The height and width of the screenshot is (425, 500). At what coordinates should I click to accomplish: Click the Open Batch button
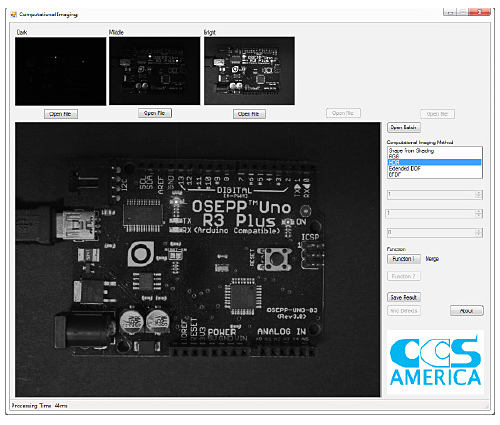pos(404,127)
